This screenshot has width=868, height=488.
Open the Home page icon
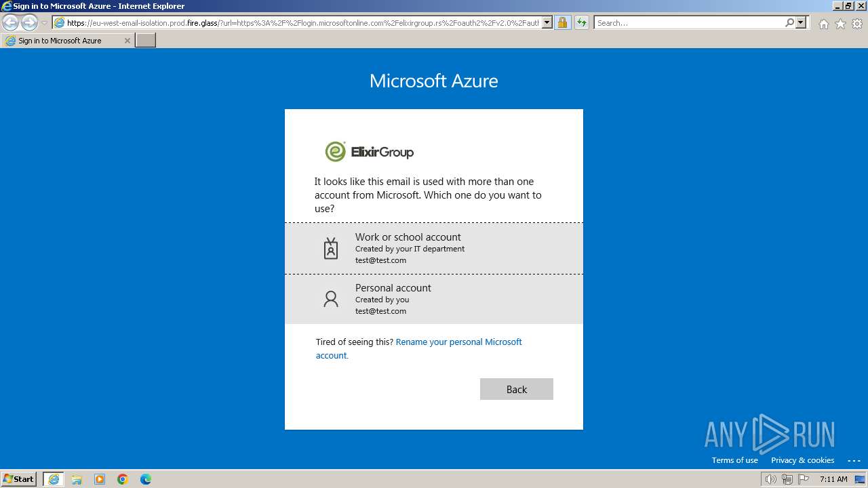[823, 24]
